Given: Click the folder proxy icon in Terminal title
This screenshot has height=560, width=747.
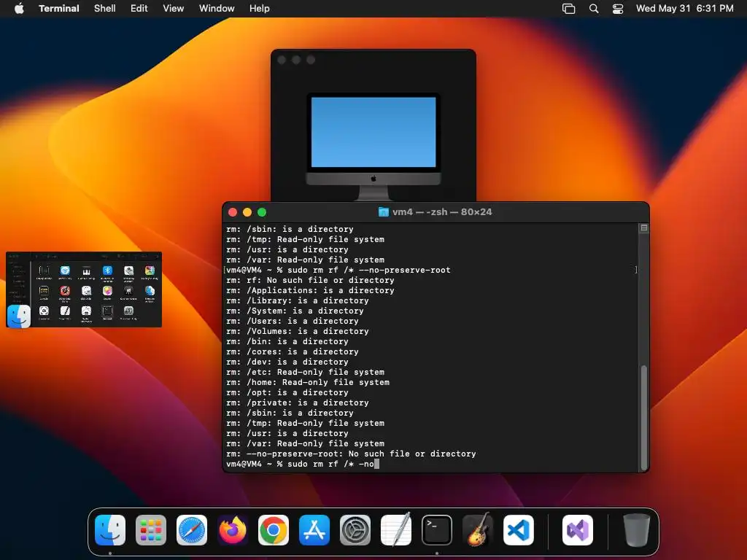Looking at the screenshot, I should click(383, 212).
